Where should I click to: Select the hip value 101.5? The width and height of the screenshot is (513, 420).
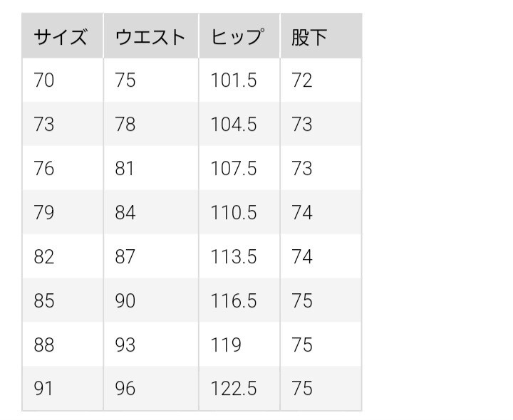233,80
